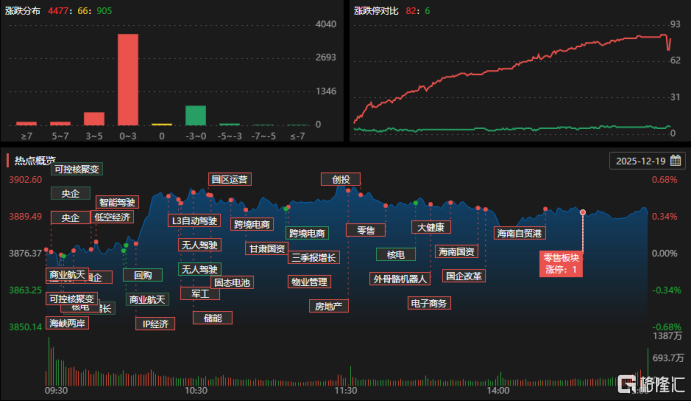
Task: Click the 2025-12-19 date field
Action: click(x=640, y=160)
